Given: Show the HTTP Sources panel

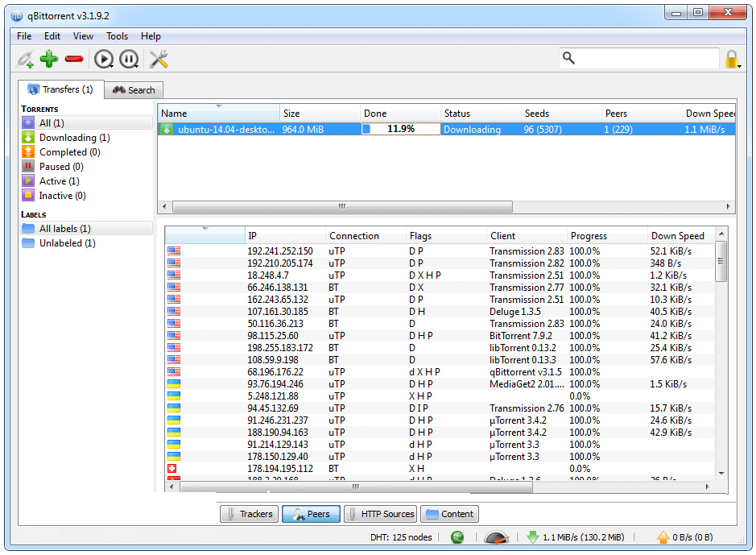Looking at the screenshot, I should click(381, 514).
